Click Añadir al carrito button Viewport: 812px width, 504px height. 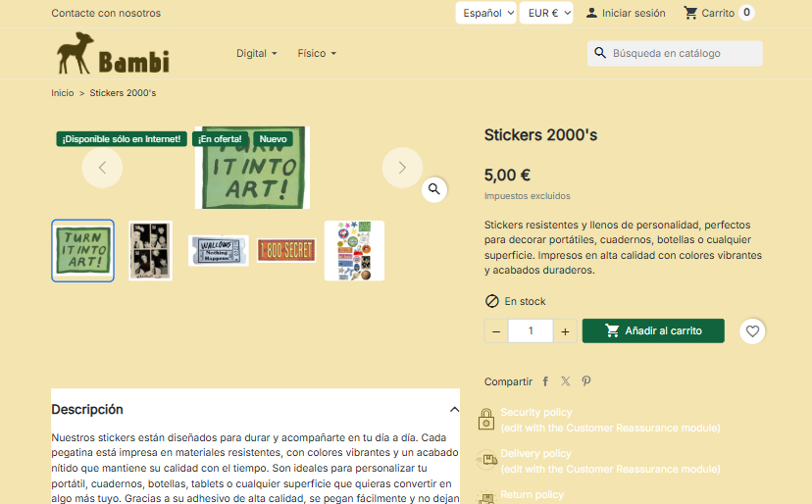coord(653,331)
